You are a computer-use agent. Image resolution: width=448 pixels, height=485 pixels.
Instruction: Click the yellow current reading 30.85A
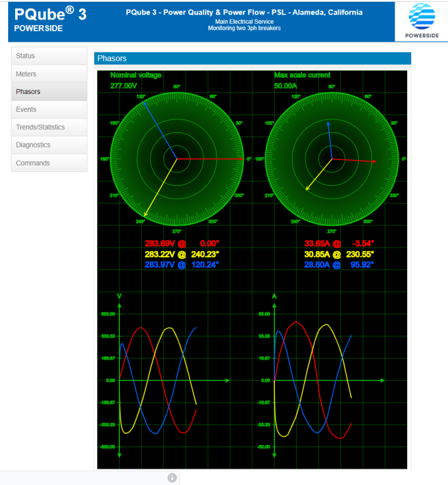tap(317, 254)
